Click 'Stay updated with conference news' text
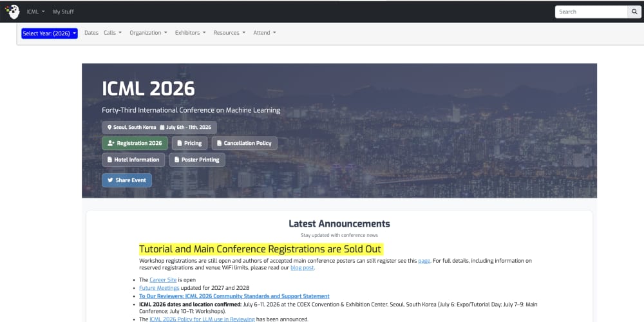Image resolution: width=644 pixels, height=322 pixels. (339, 235)
